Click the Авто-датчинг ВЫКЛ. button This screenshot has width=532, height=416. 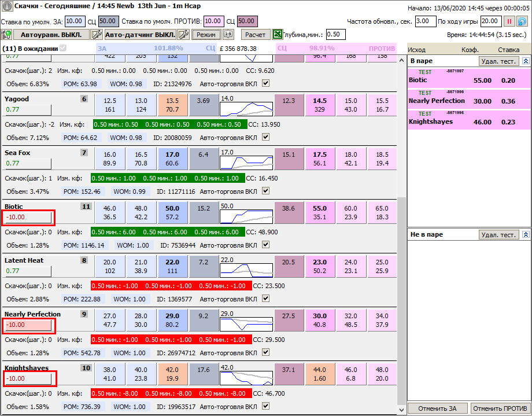click(x=140, y=35)
